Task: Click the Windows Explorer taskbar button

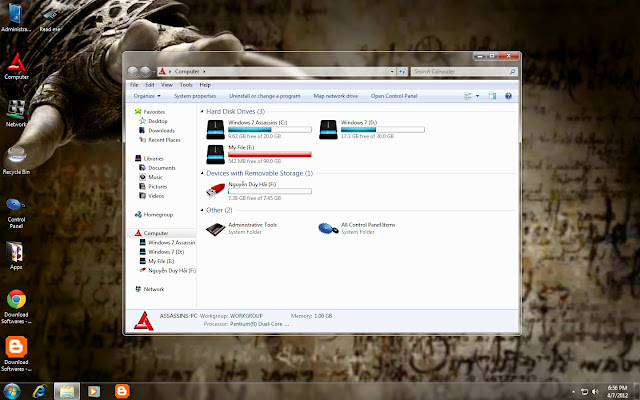Action: (67, 391)
